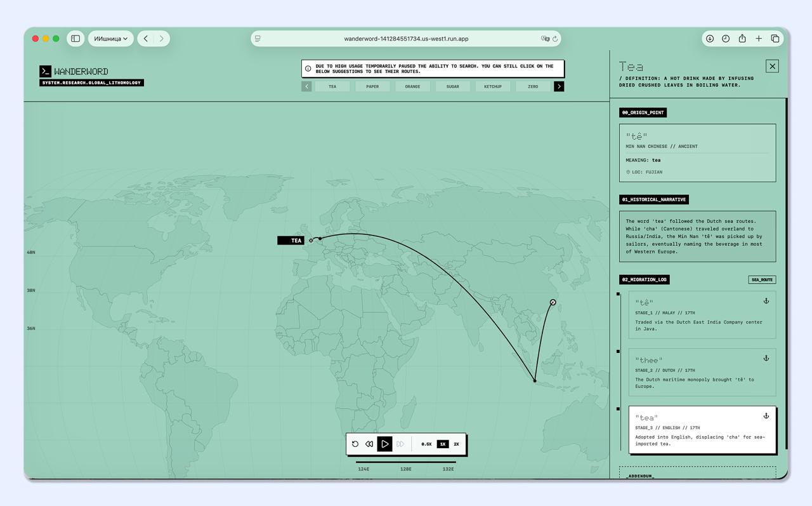Close the Tea details panel
812x506 pixels.
772,66
